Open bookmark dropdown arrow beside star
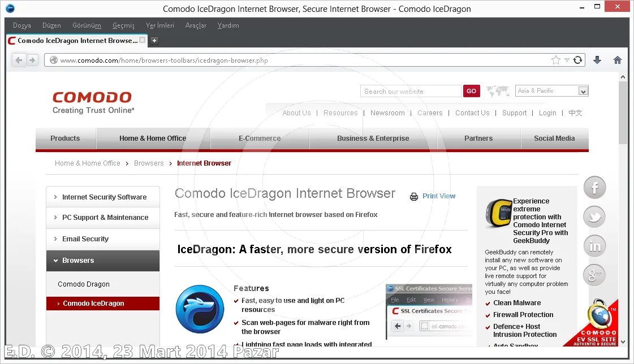The height and width of the screenshot is (364, 634). tap(567, 60)
